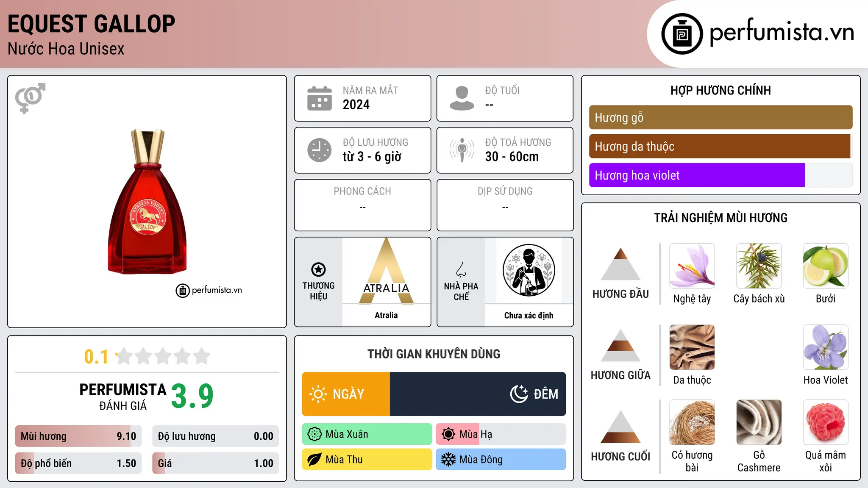868x488 pixels.
Task: Select the Hương hoa violet accord bar
Action: point(721,175)
